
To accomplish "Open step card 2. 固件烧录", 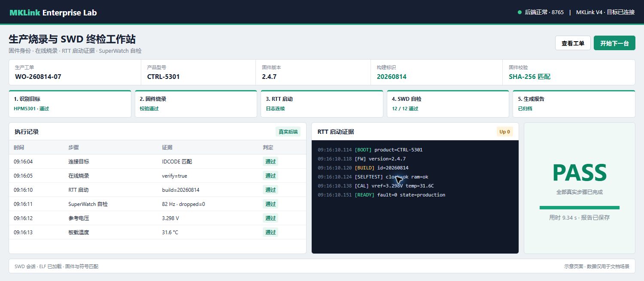I will click(196, 104).
